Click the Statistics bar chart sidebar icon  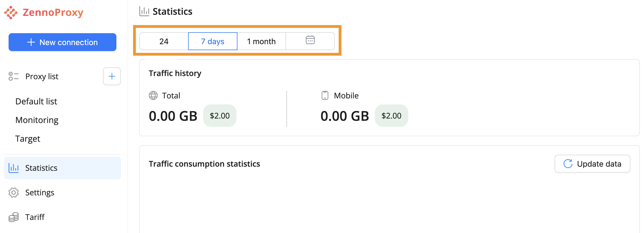[13, 168]
